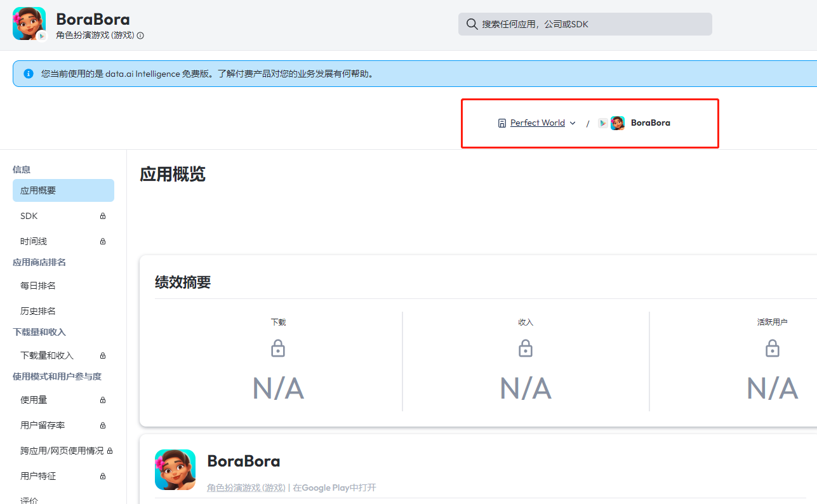Click the 应用商店排名 sidebar section header

tap(39, 262)
